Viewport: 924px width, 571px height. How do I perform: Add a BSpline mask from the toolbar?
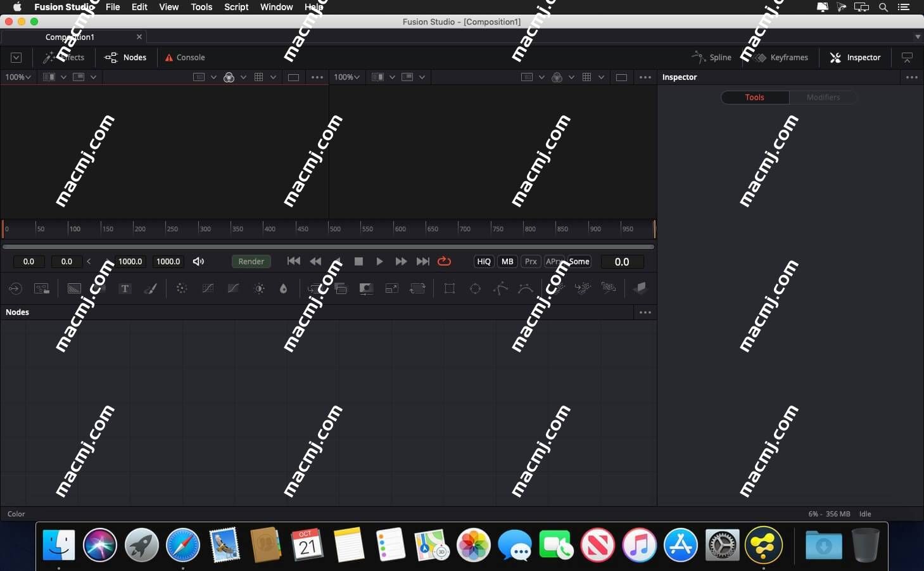pyautogui.click(x=526, y=288)
